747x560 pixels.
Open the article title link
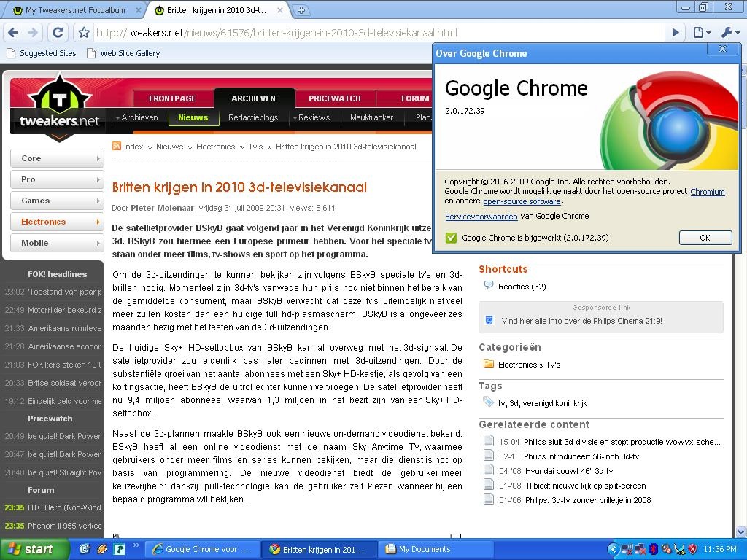[x=239, y=187]
